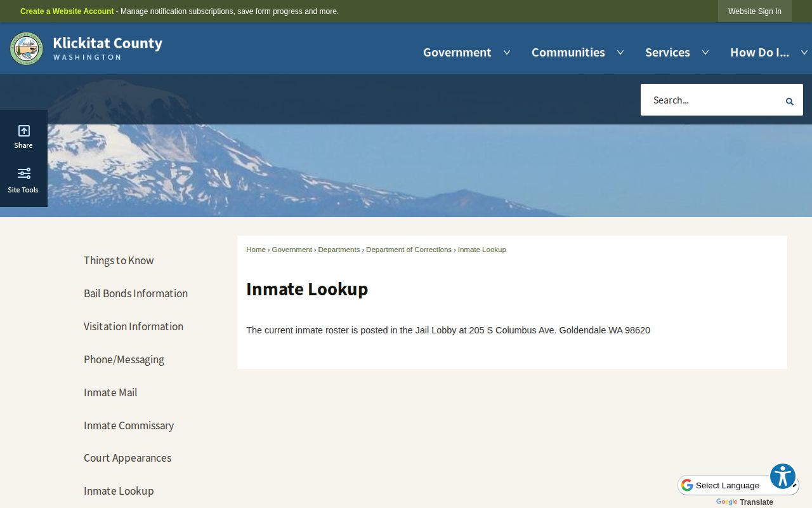Viewport: 812px width, 508px height.
Task: Click the Government breadcrumb link
Action: [x=292, y=250]
